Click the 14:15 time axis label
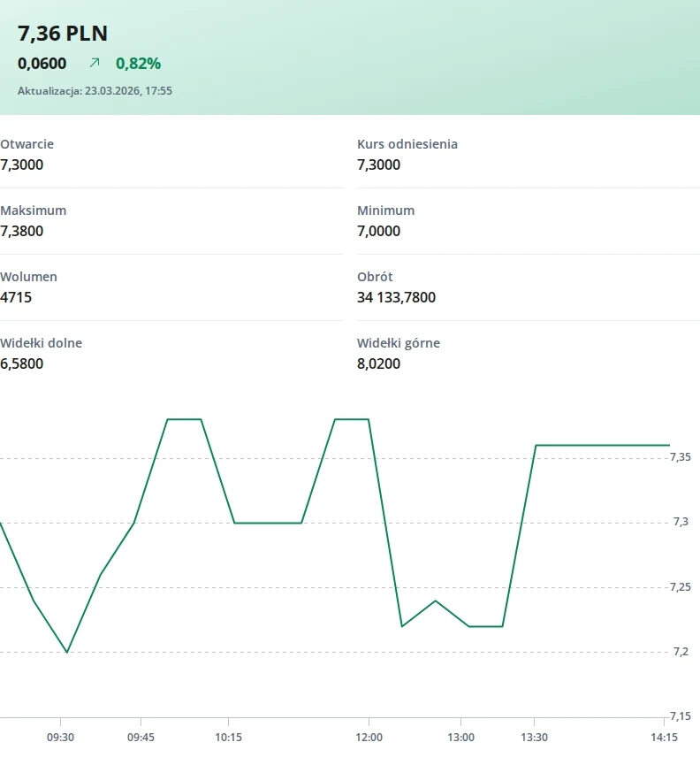 [664, 737]
